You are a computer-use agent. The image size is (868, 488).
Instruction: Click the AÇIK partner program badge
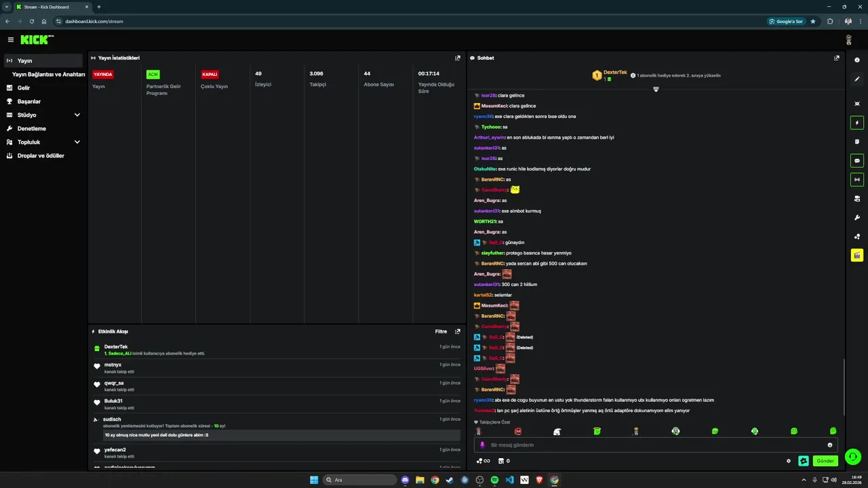[x=153, y=75]
